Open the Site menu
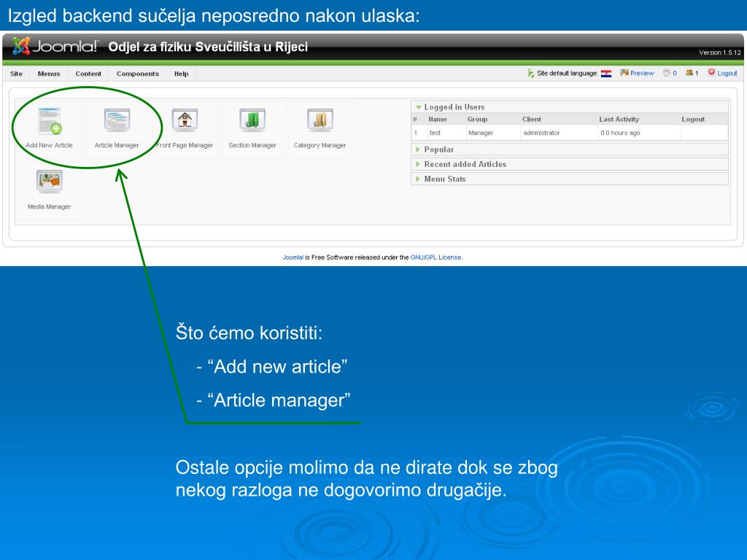This screenshot has height=560, width=747. tap(16, 74)
